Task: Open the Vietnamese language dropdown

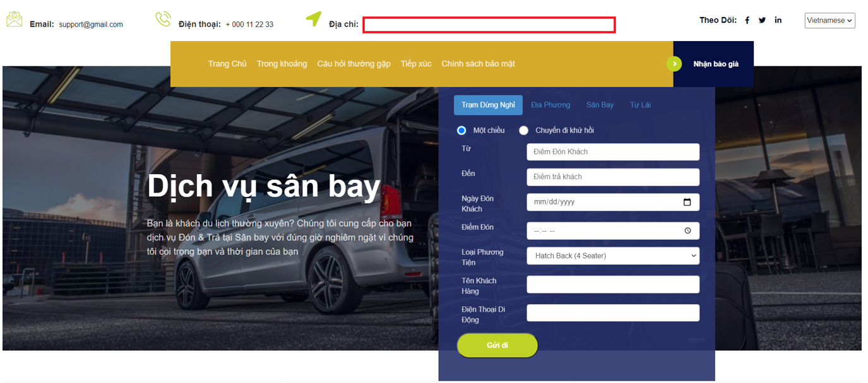Action: tap(829, 21)
